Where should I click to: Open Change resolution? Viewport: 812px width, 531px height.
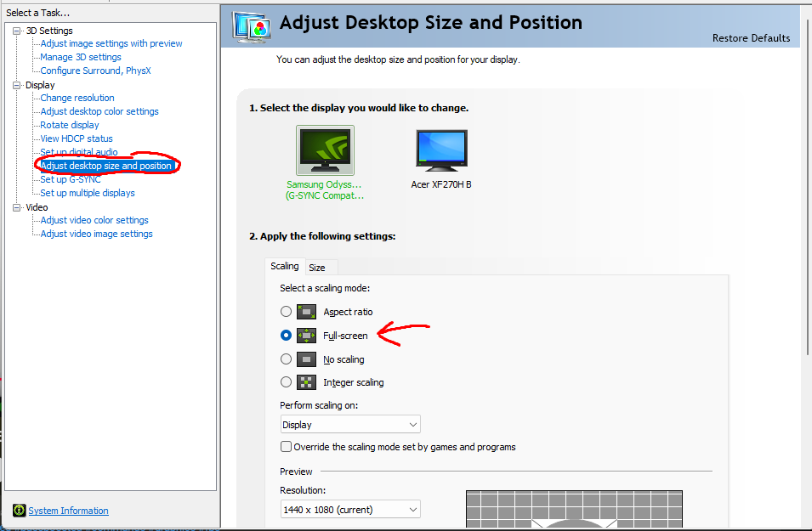[77, 98]
